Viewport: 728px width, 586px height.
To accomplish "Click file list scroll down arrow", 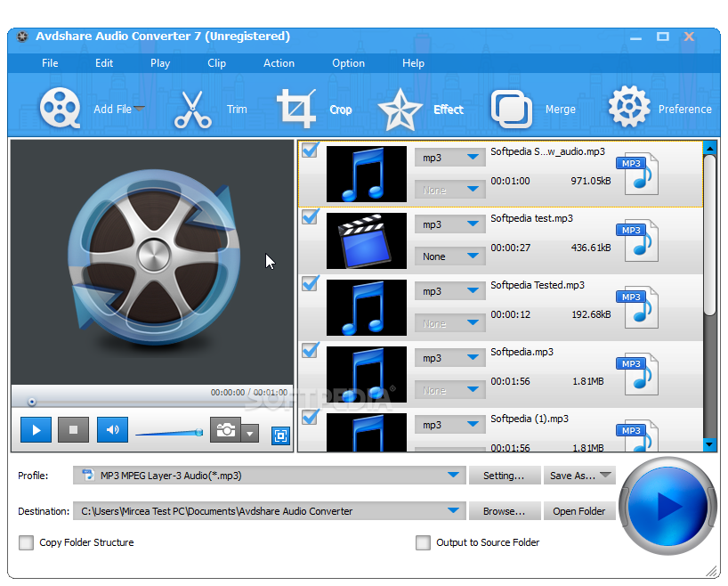I will click(x=709, y=444).
